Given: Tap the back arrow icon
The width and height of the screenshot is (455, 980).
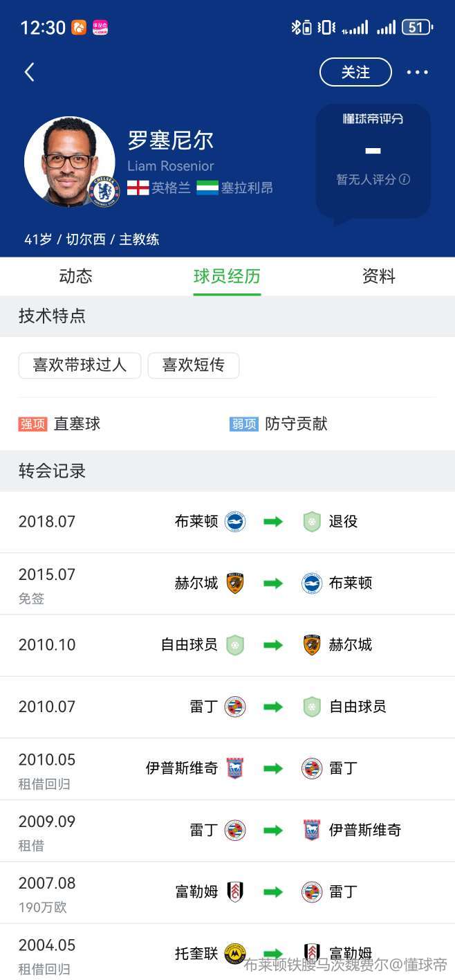Looking at the screenshot, I should tap(29, 72).
